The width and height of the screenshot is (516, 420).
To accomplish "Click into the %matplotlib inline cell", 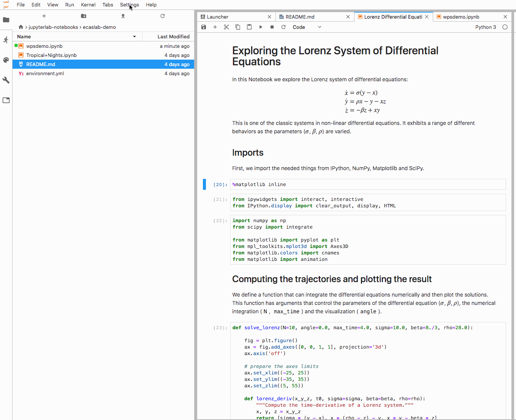I will click(368, 184).
